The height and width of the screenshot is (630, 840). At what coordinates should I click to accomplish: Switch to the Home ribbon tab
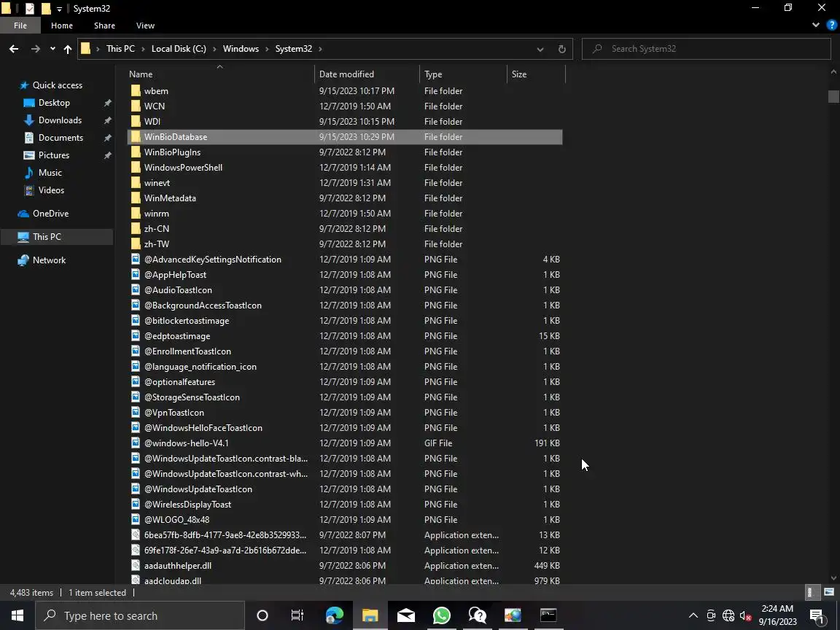[x=61, y=26]
